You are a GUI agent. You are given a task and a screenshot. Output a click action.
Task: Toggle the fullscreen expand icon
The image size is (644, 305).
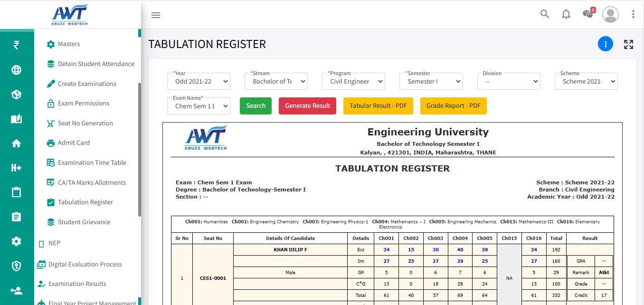[x=628, y=44]
